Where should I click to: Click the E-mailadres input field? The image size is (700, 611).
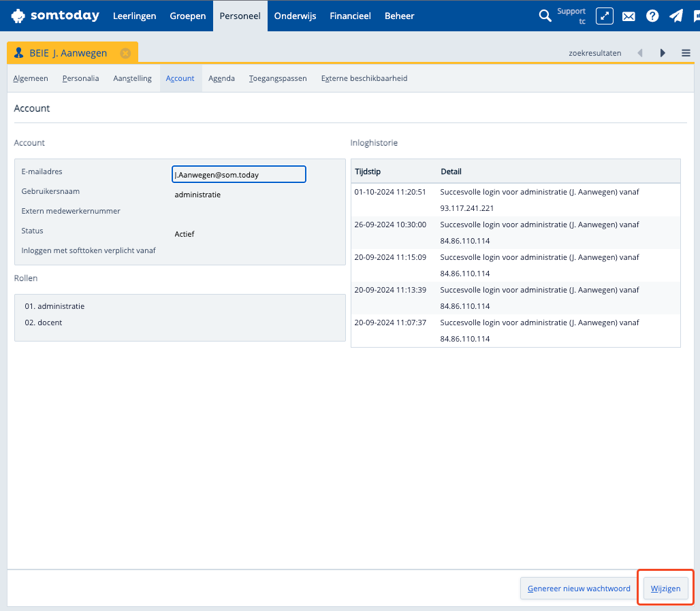[238, 175]
